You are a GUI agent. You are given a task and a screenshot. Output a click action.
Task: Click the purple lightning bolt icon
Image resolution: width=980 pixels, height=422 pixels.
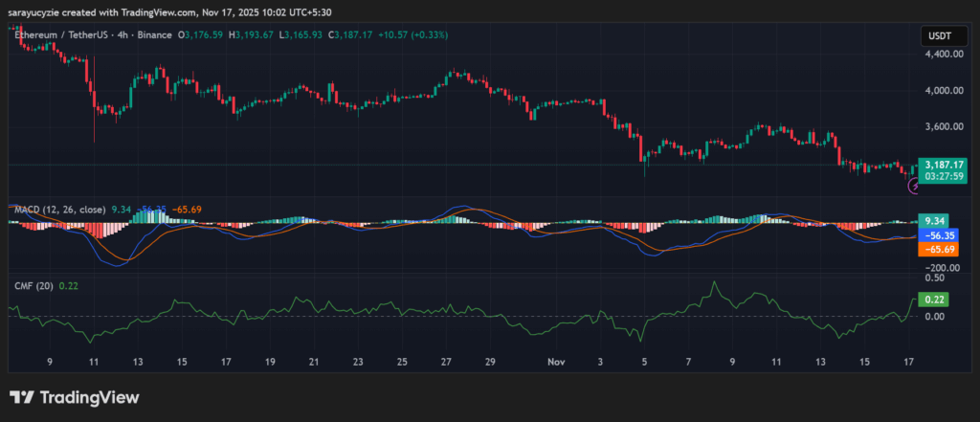pos(912,187)
